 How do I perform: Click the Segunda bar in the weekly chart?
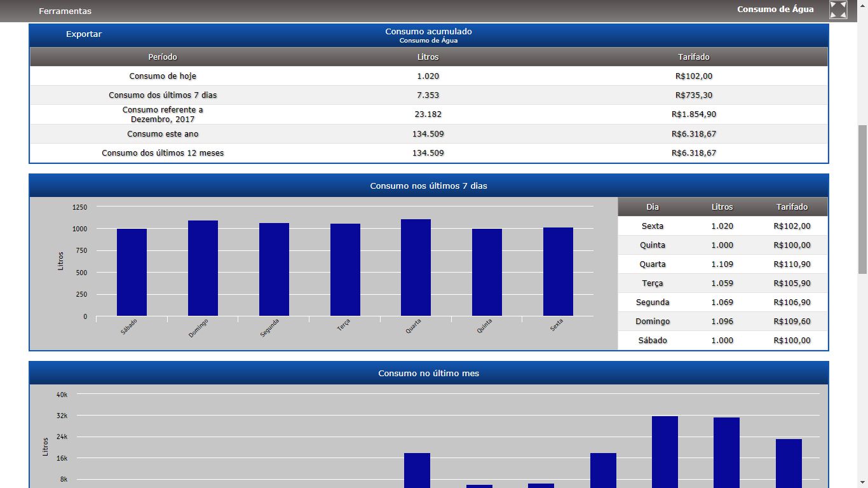click(x=274, y=269)
